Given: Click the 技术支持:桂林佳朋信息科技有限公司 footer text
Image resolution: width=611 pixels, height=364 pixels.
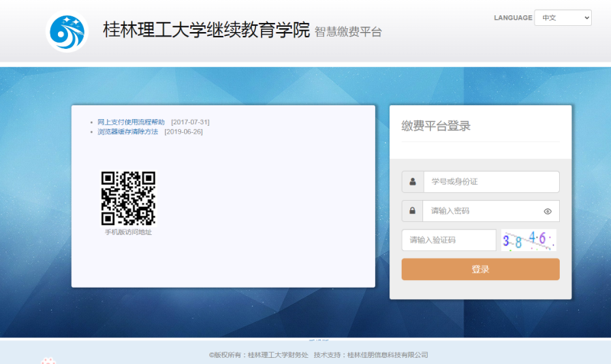Looking at the screenshot, I should coord(371,355).
